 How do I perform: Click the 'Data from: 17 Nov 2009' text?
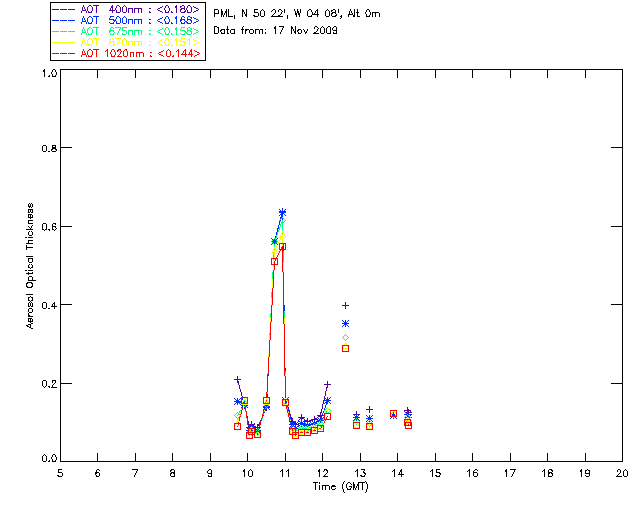[276, 30]
